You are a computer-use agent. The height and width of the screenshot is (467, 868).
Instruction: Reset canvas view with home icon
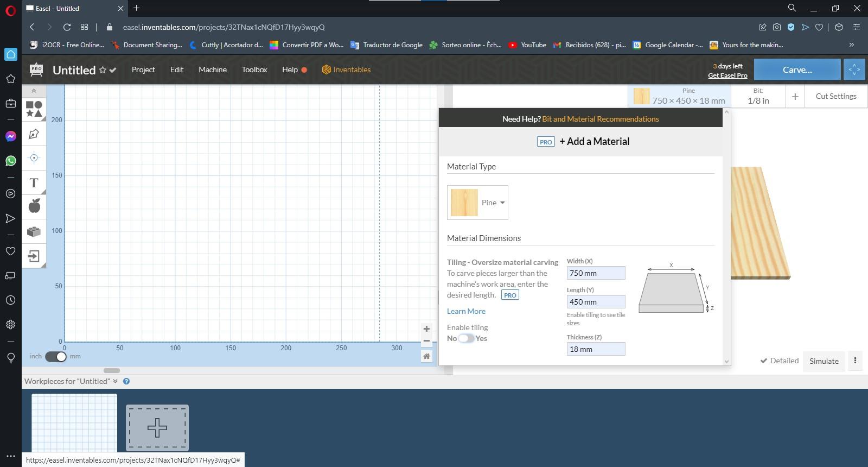point(426,356)
